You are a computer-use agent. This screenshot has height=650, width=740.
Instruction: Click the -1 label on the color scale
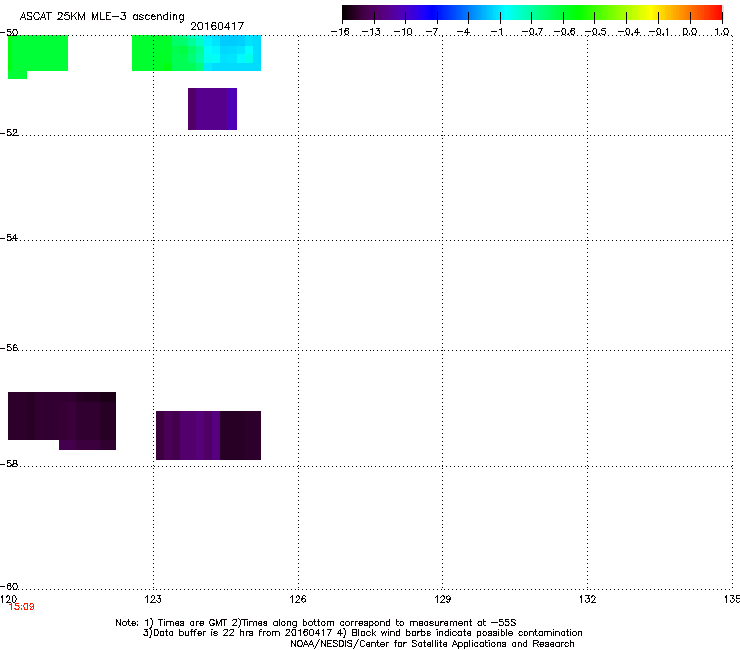497,32
